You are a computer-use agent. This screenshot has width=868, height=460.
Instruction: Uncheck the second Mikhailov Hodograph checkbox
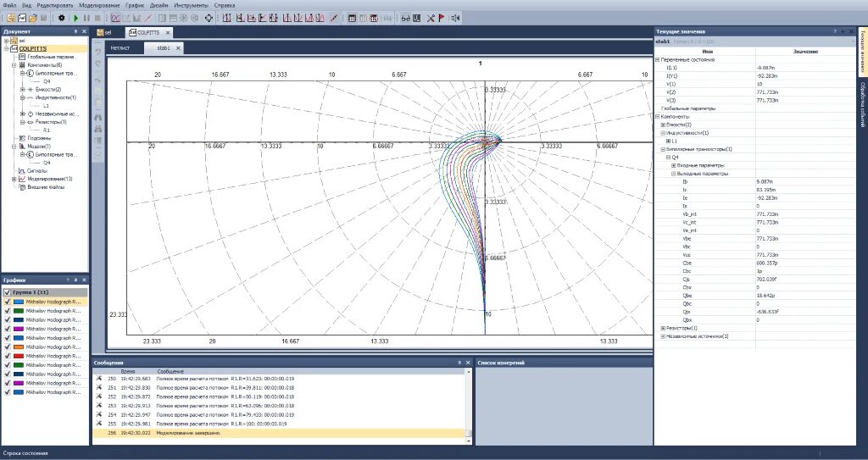click(7, 311)
